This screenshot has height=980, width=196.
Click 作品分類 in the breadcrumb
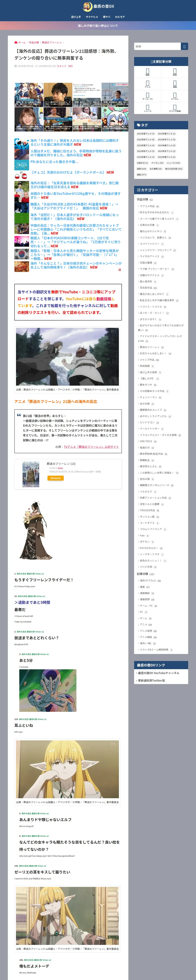click(34, 43)
